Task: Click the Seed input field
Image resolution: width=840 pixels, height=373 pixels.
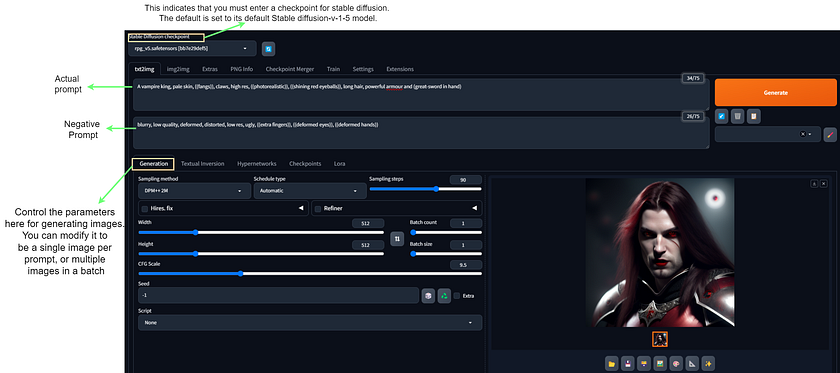Action: point(278,295)
